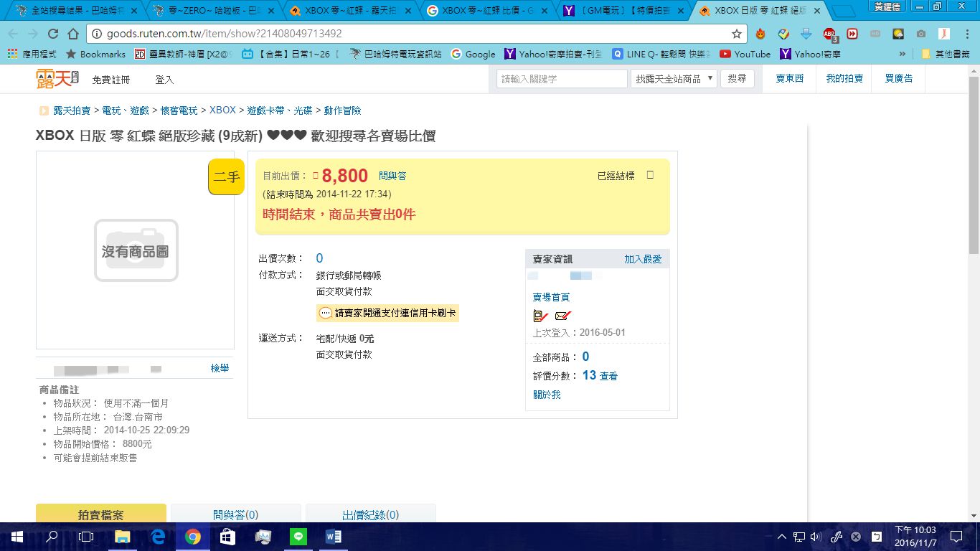View site information icon in address bar

click(96, 34)
